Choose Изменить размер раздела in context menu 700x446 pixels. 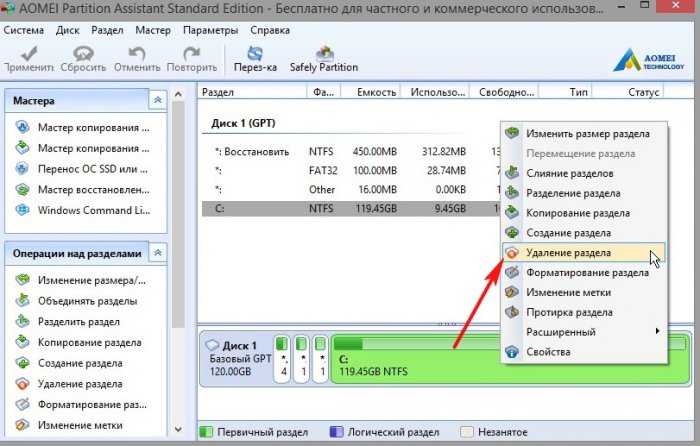(584, 133)
